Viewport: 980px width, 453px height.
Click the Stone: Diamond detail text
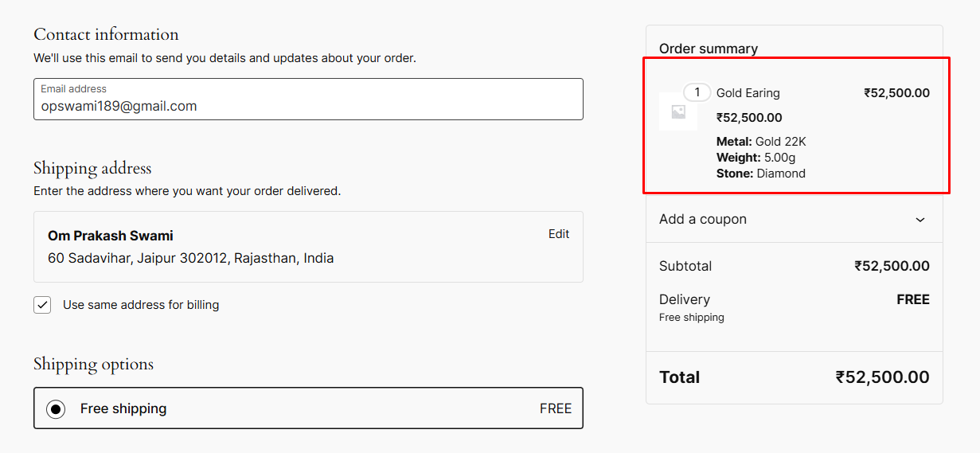tap(761, 174)
